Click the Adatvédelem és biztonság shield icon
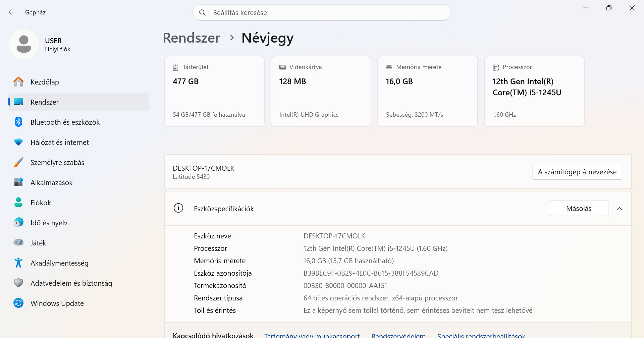This screenshot has width=644, height=338. point(18,283)
